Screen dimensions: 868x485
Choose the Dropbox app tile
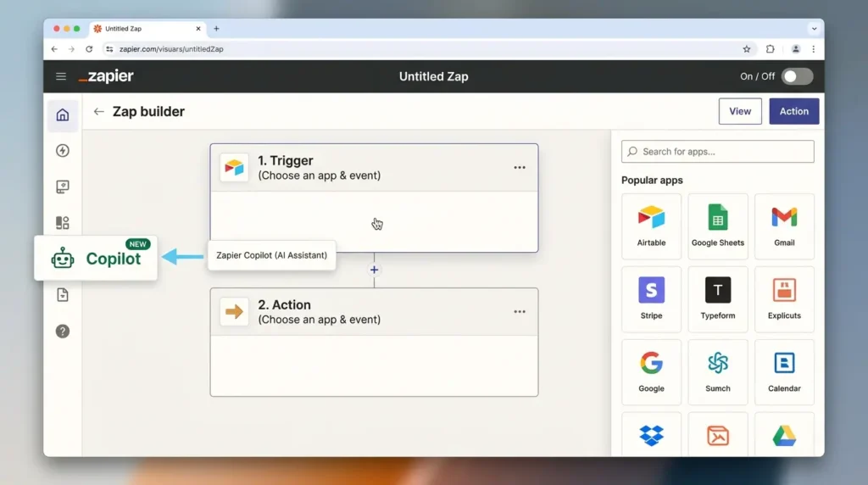coord(651,435)
